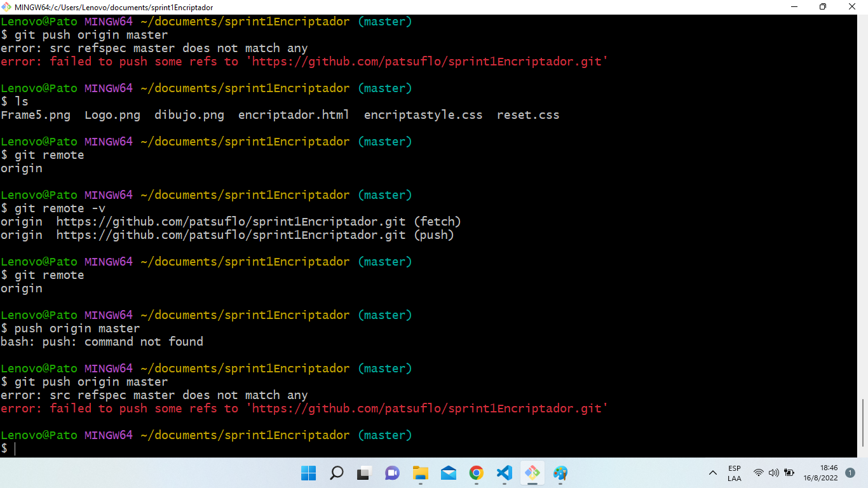Click 'reset.css' in the ls output

[x=528, y=115]
